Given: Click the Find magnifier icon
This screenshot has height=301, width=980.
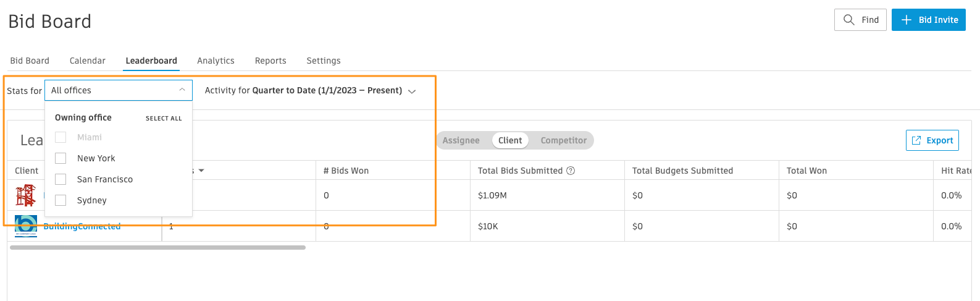Looking at the screenshot, I should [x=849, y=20].
